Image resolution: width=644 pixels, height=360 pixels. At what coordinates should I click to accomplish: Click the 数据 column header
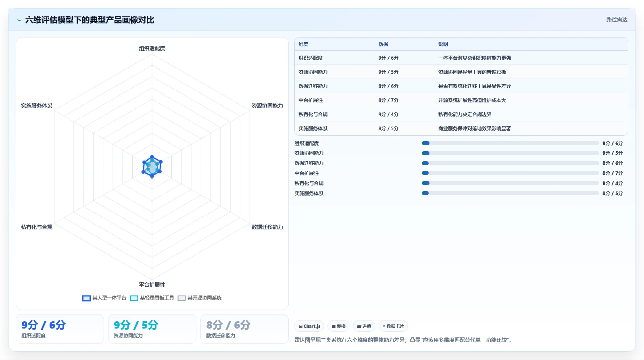click(383, 44)
